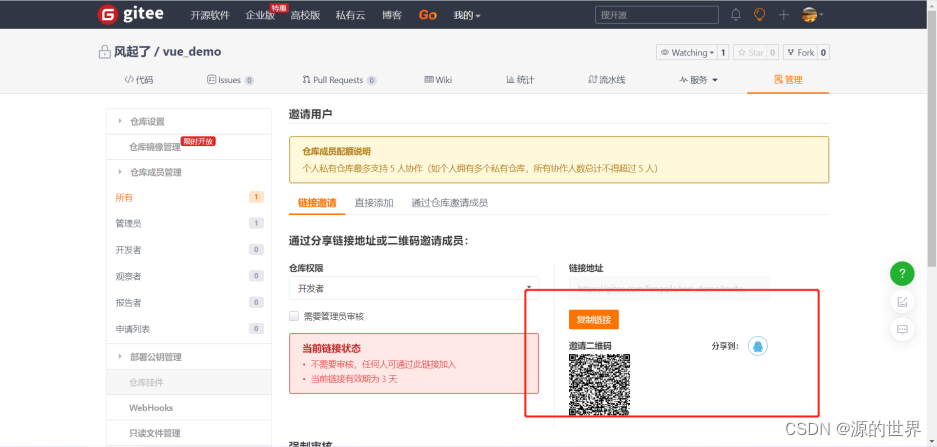Switch to the 直接添加 tab
Viewport: 937px width, 447px height.
click(x=374, y=203)
